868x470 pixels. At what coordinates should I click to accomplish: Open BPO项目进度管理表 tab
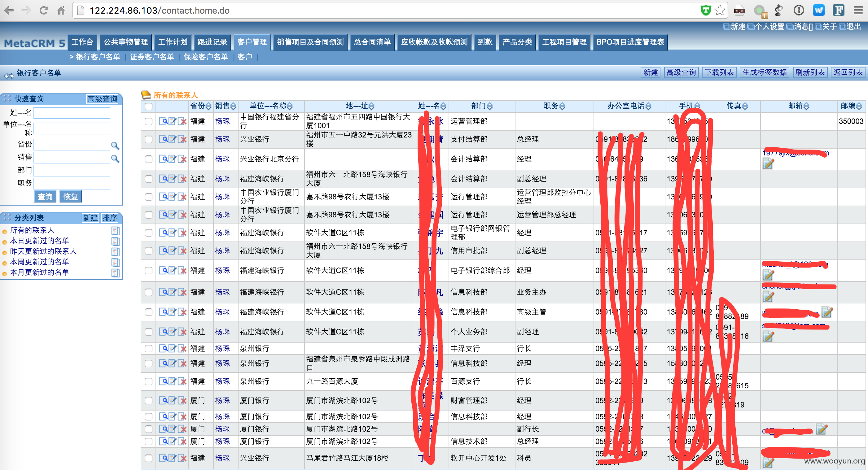tap(630, 42)
